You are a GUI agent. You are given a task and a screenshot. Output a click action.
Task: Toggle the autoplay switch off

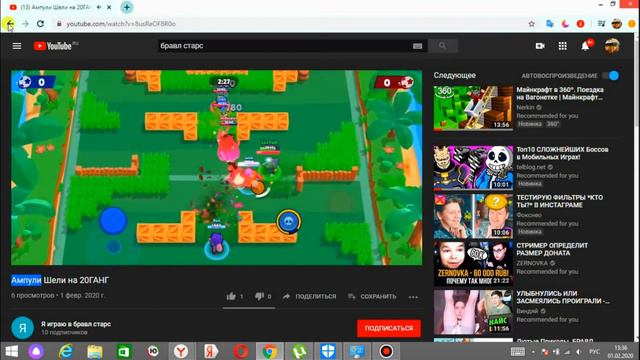tap(611, 76)
